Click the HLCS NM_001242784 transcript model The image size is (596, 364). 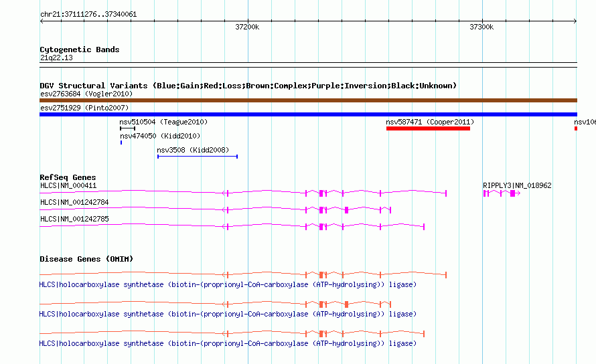(x=215, y=209)
